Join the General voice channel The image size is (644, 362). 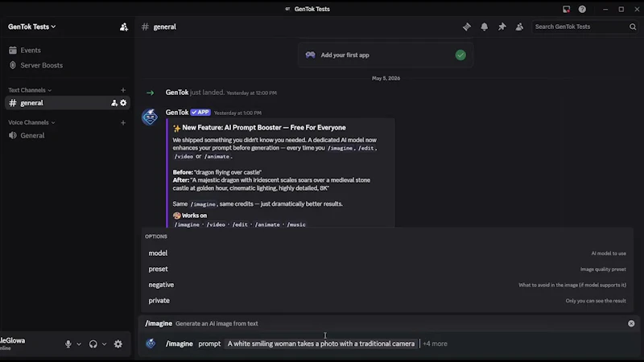(68, 135)
